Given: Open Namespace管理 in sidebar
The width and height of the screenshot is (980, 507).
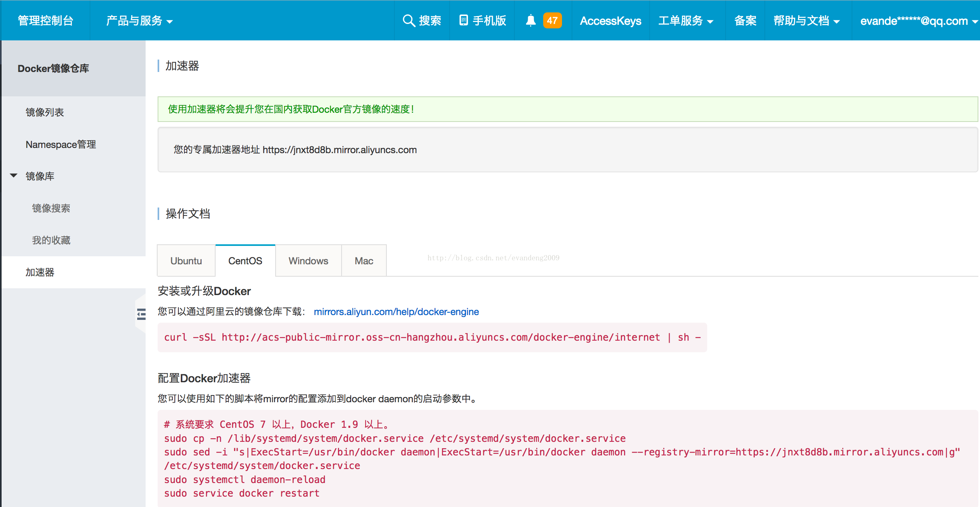Looking at the screenshot, I should tap(61, 144).
